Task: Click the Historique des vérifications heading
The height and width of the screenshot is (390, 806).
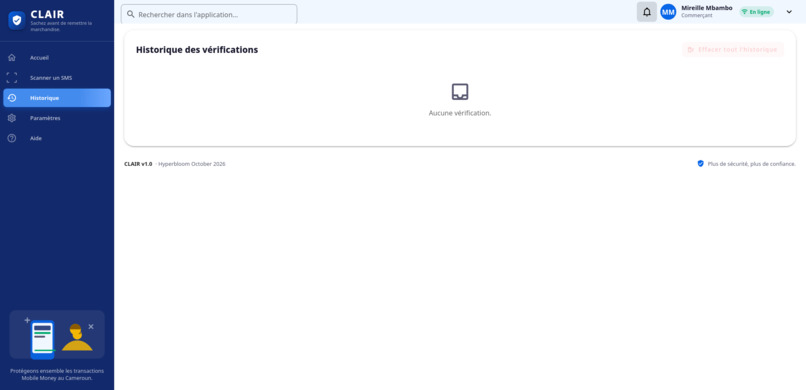Action: pyautogui.click(x=197, y=50)
